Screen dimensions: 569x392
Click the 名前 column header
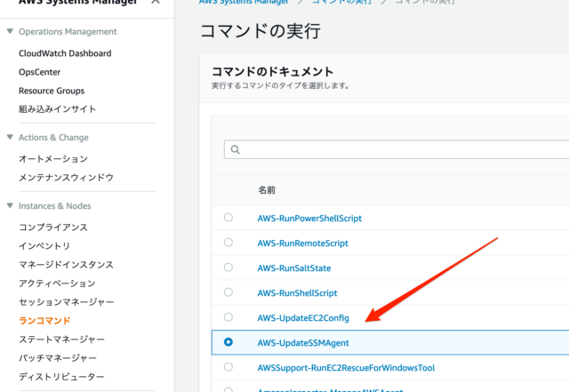click(x=267, y=190)
